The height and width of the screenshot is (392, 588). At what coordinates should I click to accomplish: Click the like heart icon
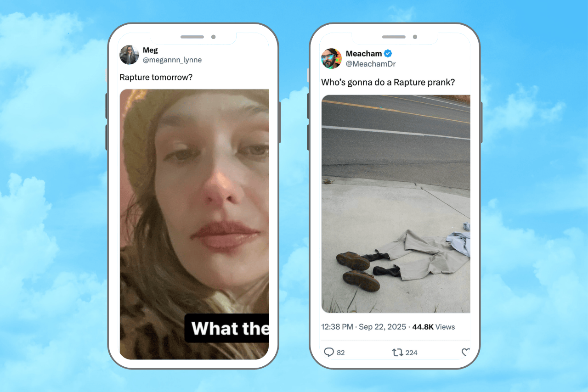(465, 353)
